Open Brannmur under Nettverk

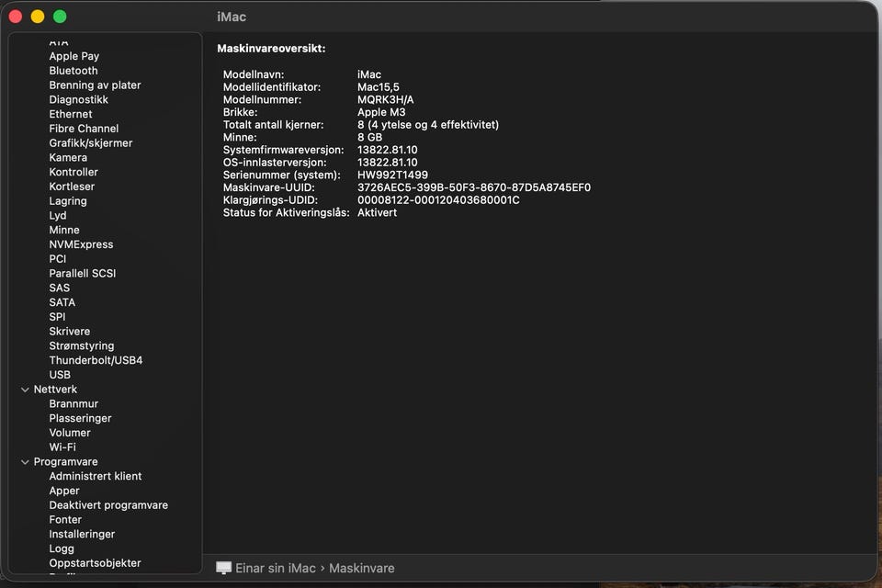pos(73,403)
